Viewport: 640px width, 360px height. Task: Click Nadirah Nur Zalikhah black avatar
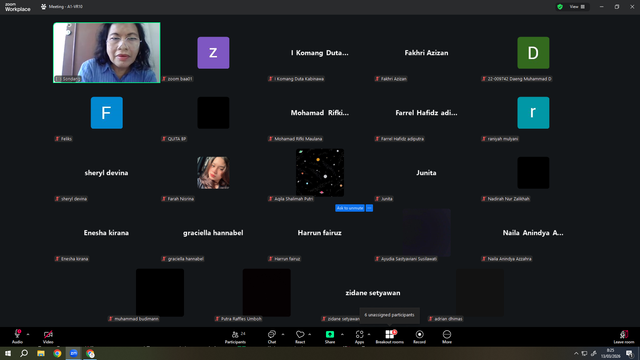point(533,173)
